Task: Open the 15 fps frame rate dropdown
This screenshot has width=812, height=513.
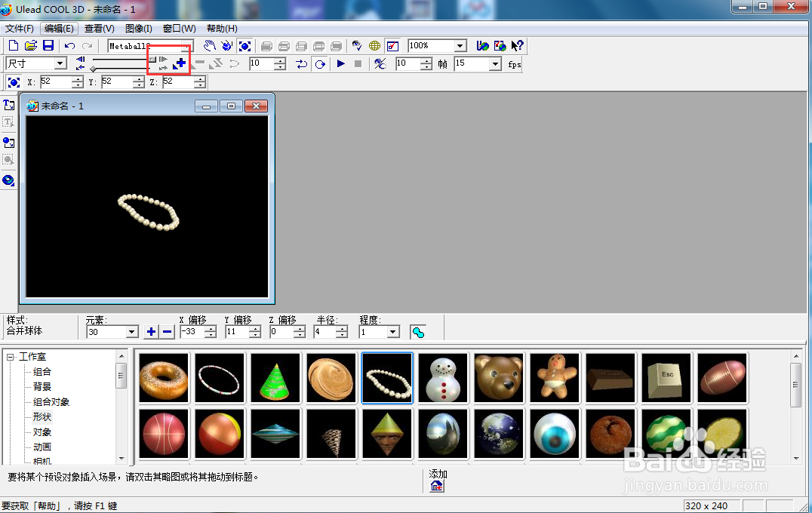Action: pos(496,64)
